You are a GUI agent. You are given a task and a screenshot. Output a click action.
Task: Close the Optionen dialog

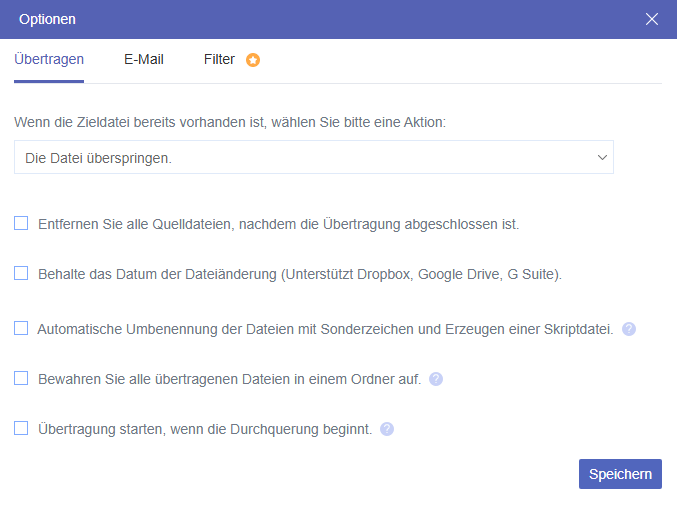point(652,19)
